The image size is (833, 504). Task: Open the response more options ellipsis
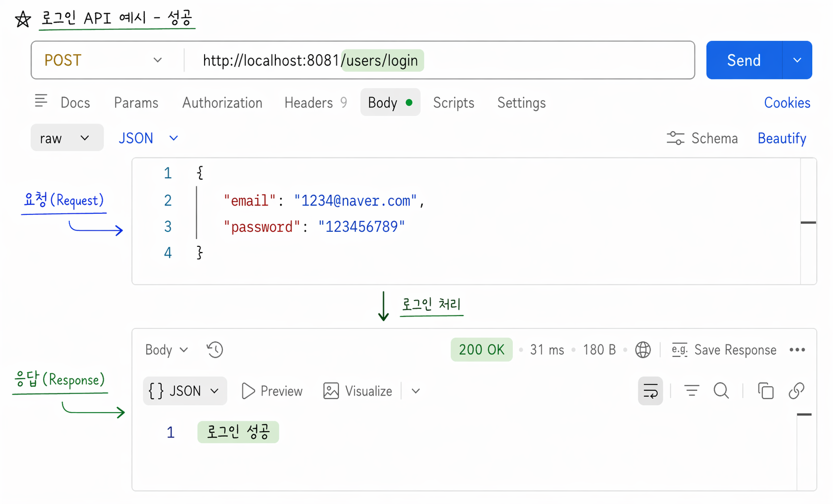click(797, 350)
